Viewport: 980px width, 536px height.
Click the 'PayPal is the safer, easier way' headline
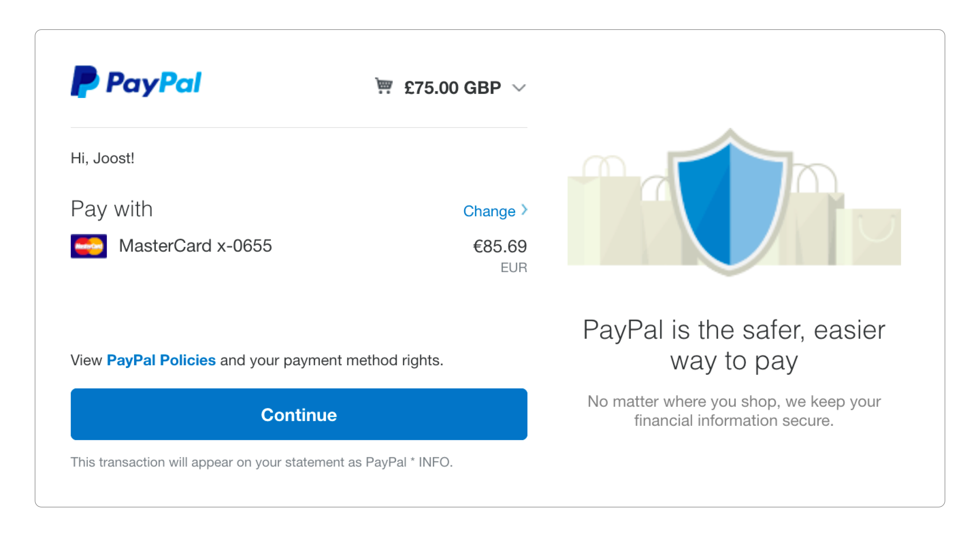tap(734, 345)
